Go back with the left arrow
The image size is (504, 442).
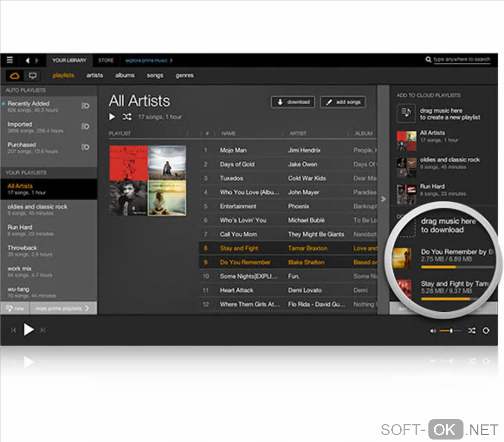coord(28,60)
